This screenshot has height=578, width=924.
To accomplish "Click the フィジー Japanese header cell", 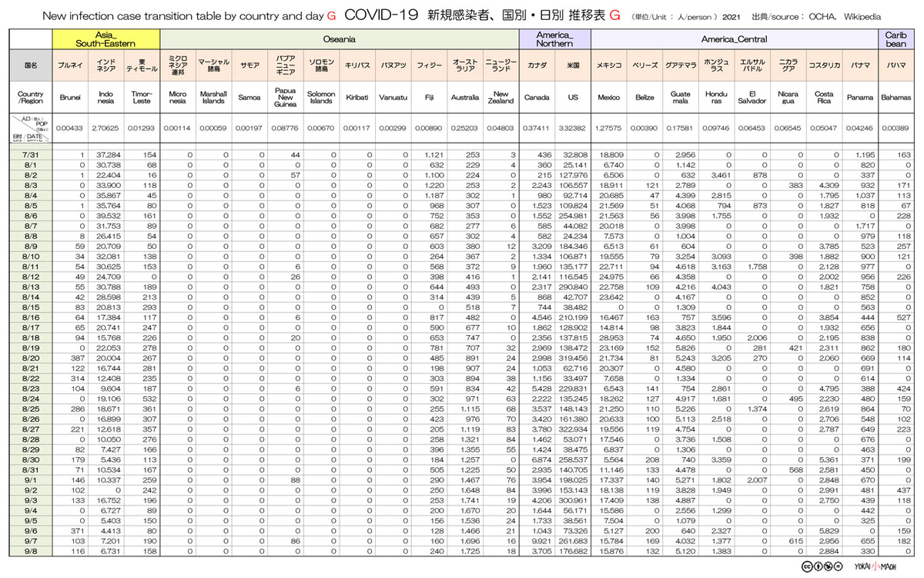I will [x=429, y=66].
